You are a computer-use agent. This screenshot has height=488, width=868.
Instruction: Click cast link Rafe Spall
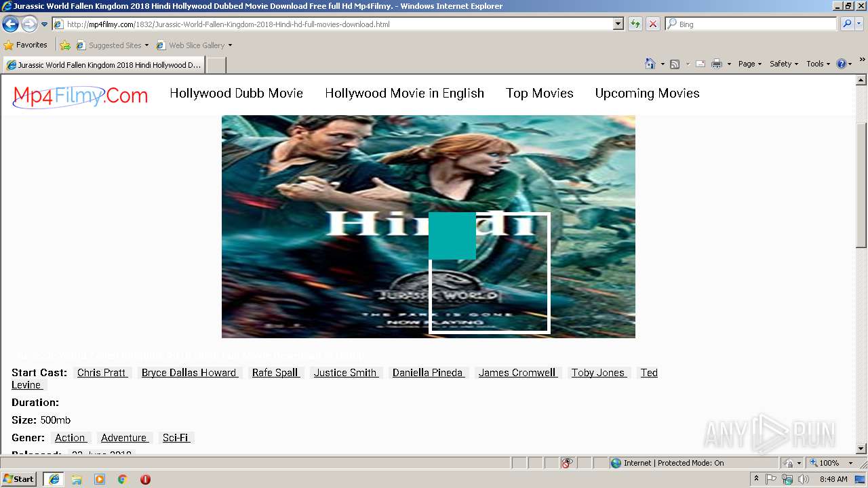tap(276, 373)
